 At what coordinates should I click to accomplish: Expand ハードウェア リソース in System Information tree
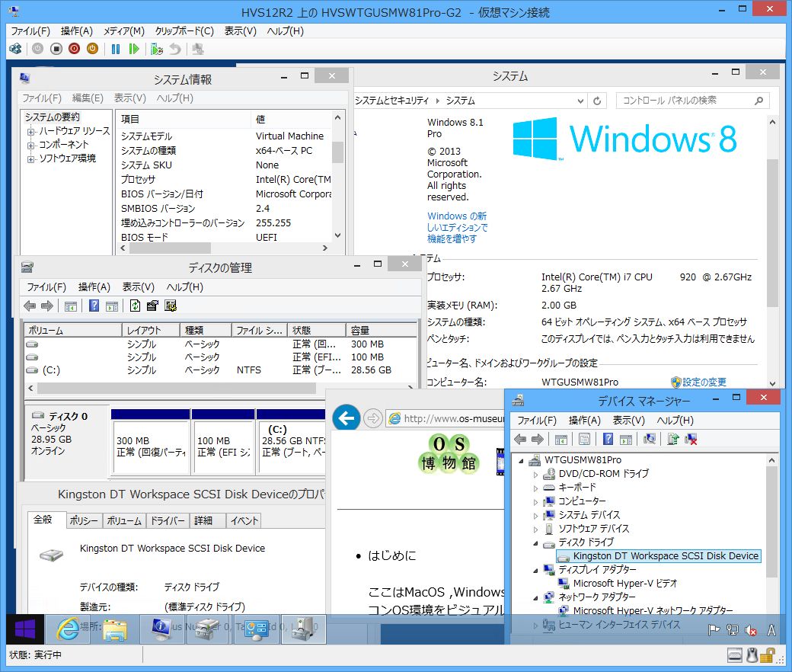30,132
